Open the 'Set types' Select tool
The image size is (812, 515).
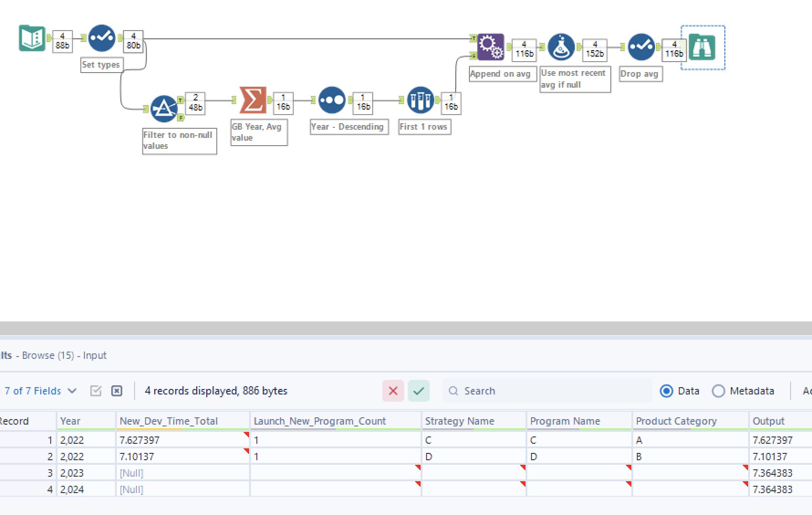point(101,39)
